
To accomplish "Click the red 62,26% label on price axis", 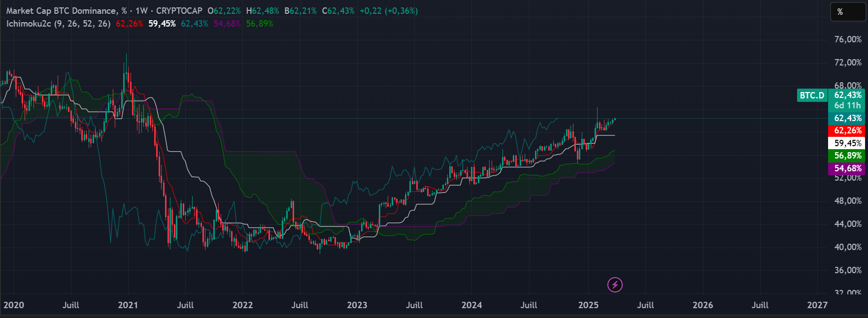I will 847,130.
